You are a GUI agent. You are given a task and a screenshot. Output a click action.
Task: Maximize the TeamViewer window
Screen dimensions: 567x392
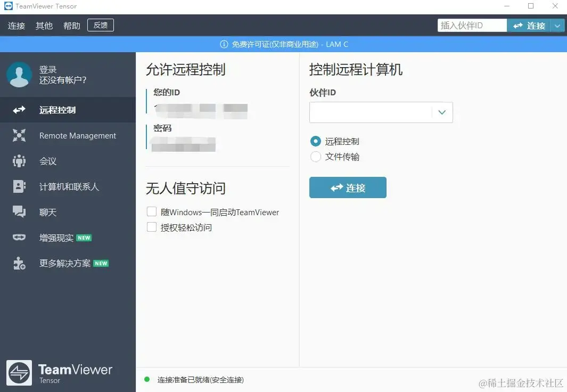pyautogui.click(x=530, y=6)
